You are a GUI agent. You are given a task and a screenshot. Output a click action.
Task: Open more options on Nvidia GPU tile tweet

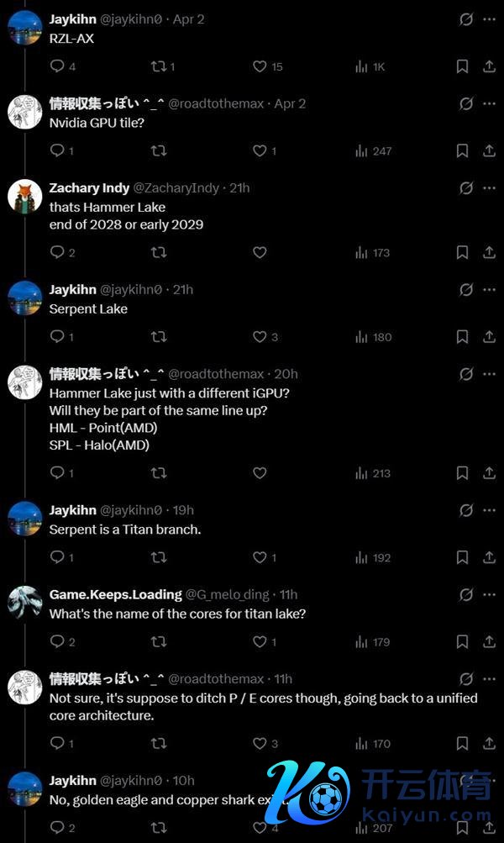(x=489, y=103)
